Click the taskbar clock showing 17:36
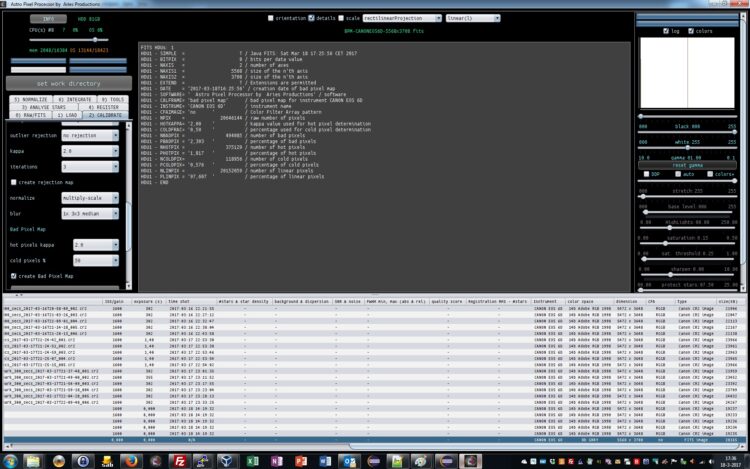The image size is (750, 469). (730, 461)
